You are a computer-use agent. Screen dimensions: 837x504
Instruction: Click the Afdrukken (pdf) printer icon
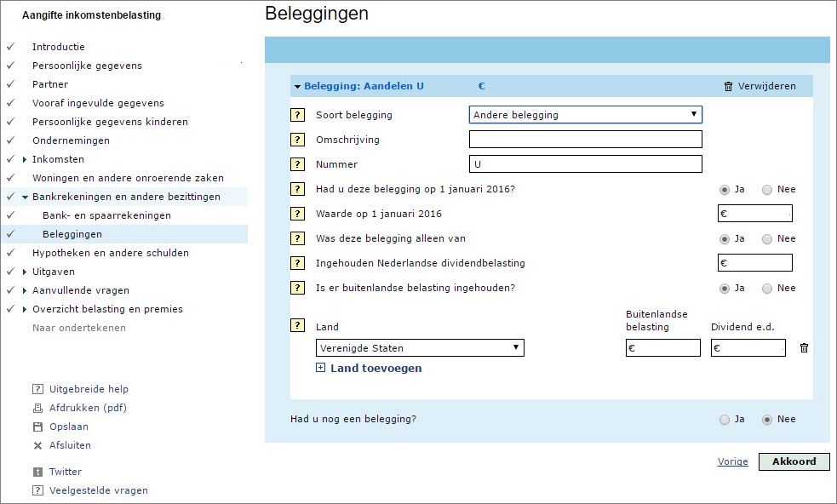click(x=37, y=408)
